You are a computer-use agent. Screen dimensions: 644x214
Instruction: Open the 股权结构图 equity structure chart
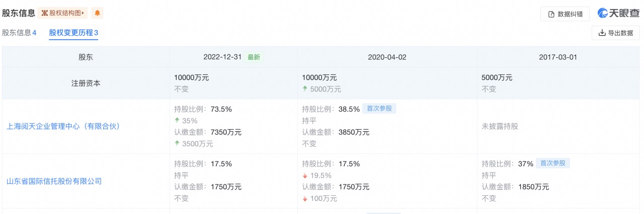pyautogui.click(x=63, y=13)
